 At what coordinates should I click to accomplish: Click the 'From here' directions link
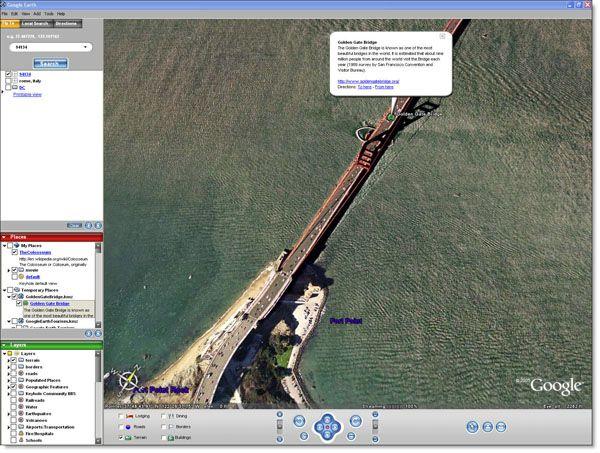coord(384,87)
